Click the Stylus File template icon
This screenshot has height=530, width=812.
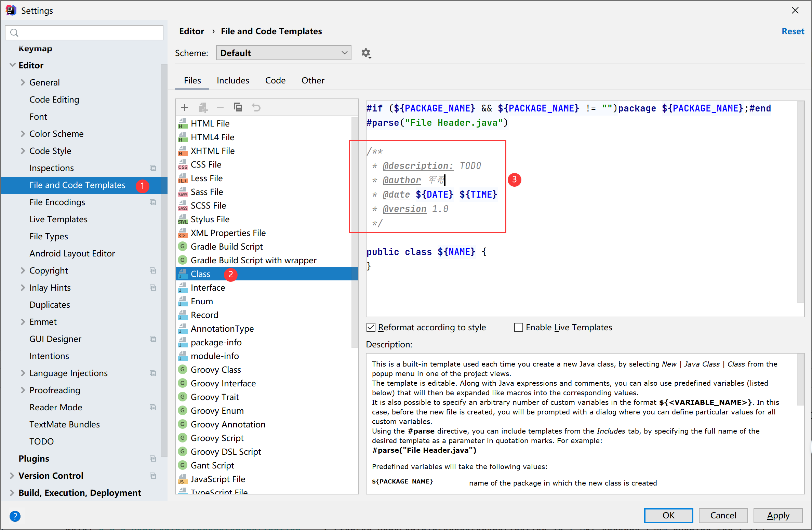(183, 219)
